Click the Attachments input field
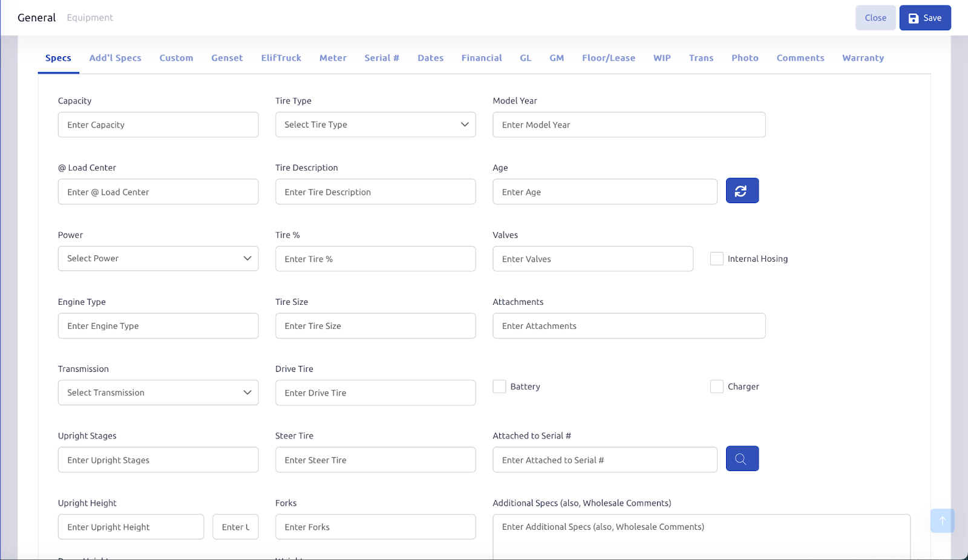This screenshot has height=560, width=968. pyautogui.click(x=629, y=326)
